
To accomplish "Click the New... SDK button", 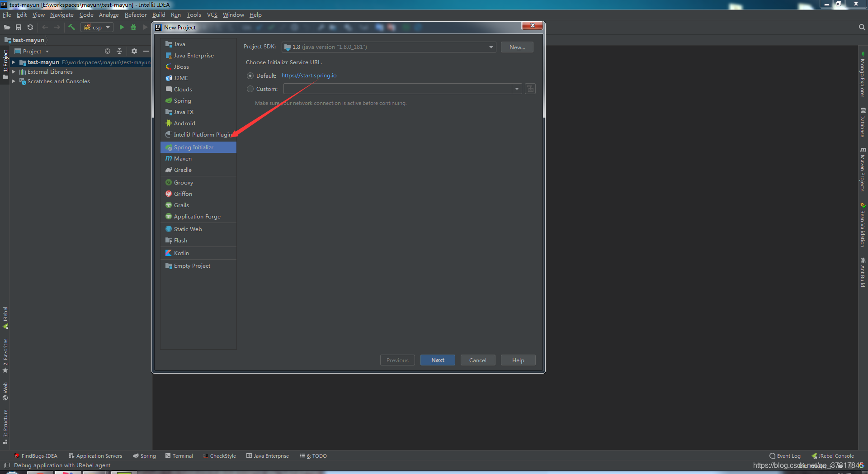I will pyautogui.click(x=517, y=47).
